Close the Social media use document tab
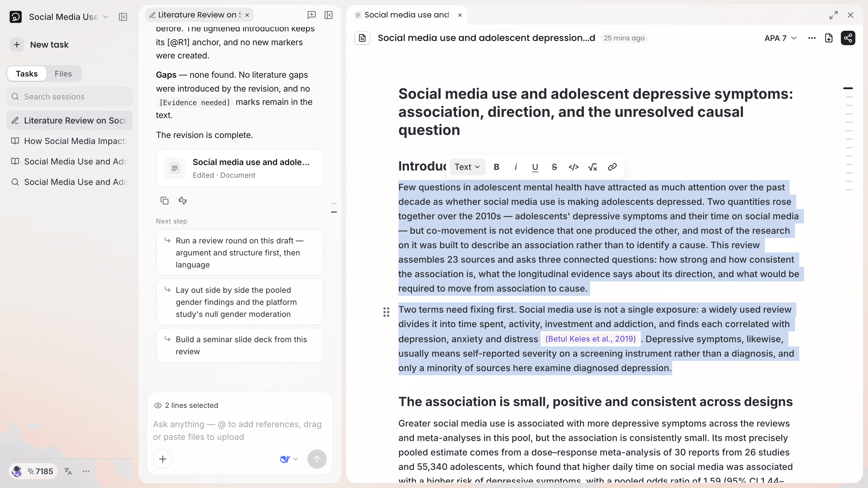 [460, 15]
